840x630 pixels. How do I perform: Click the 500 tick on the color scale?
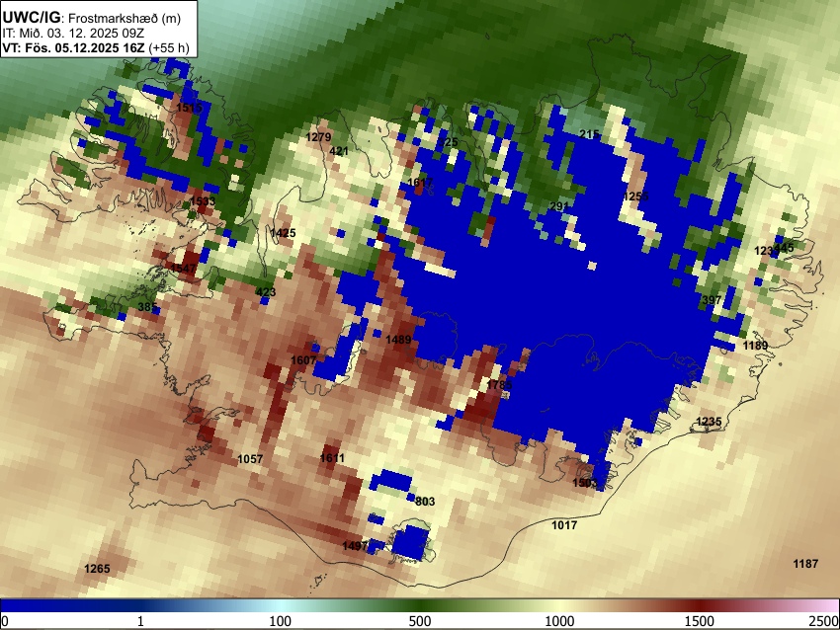420,621
